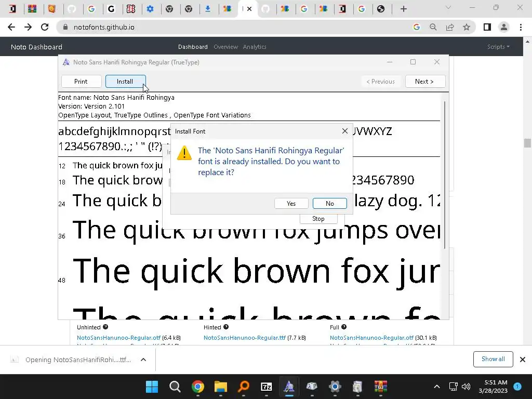532x399 pixels.
Task: Open a new browser tab
Action: (x=403, y=9)
